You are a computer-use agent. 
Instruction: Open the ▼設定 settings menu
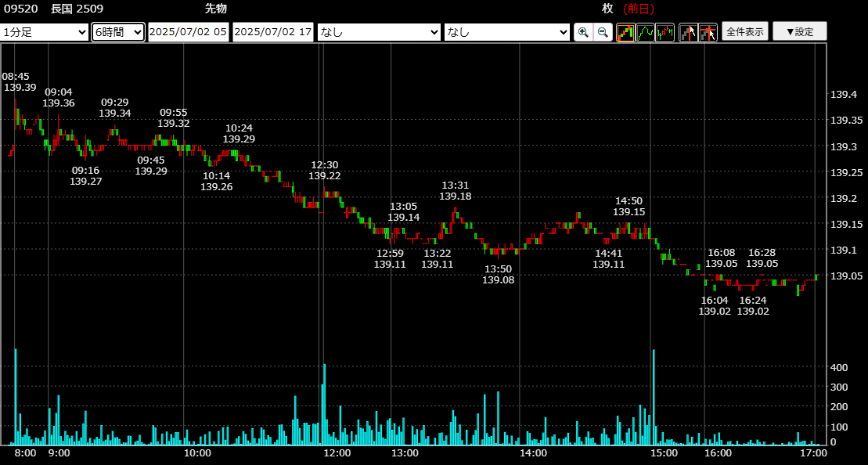pyautogui.click(x=800, y=31)
